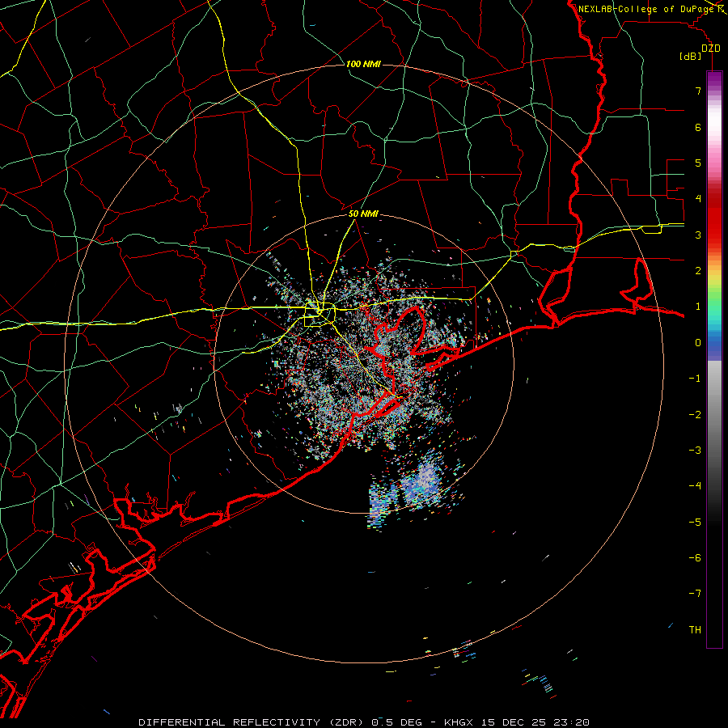
Task: Click the "50 NMI" range ring label
Action: pyautogui.click(x=363, y=214)
